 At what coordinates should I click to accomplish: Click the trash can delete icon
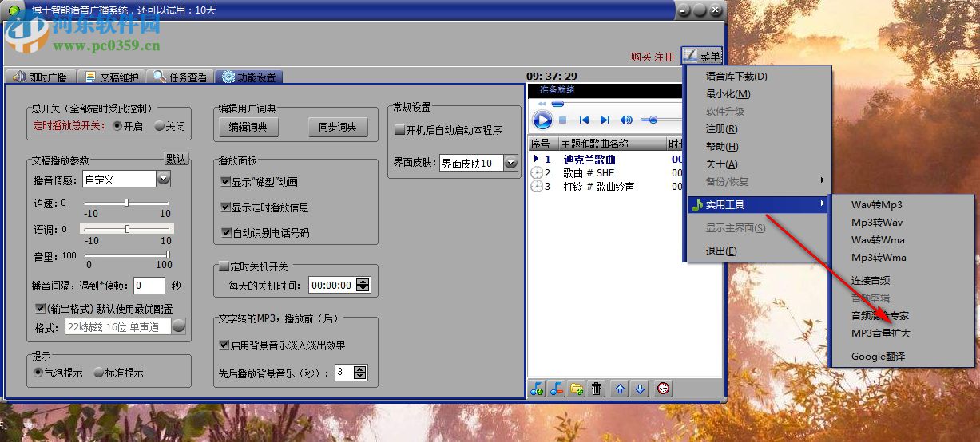coord(596,389)
